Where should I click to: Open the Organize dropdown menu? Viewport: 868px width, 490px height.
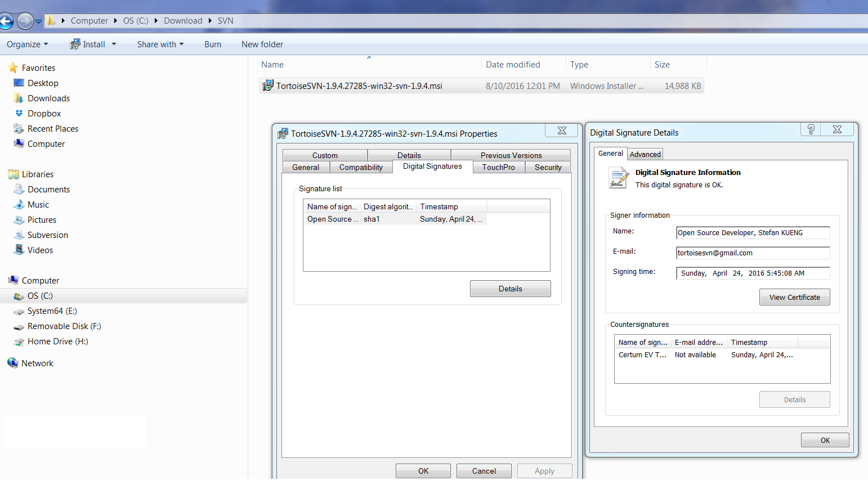pyautogui.click(x=27, y=44)
